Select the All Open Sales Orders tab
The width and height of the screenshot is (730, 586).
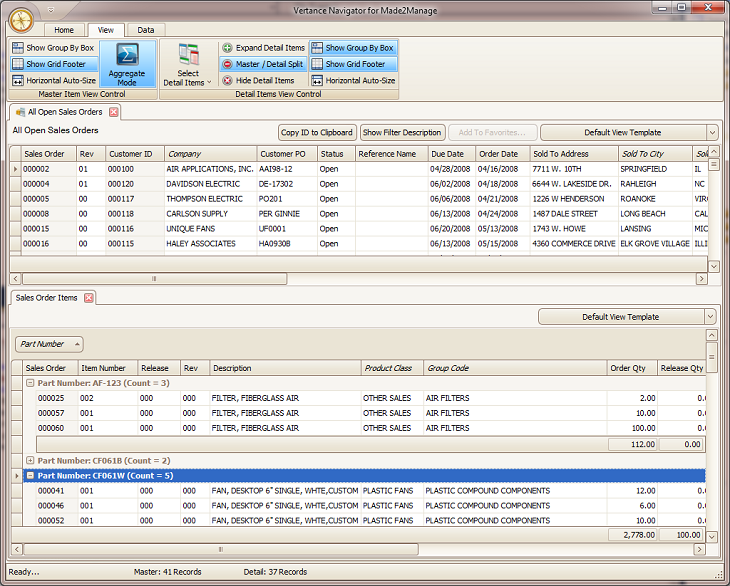[x=65, y=112]
